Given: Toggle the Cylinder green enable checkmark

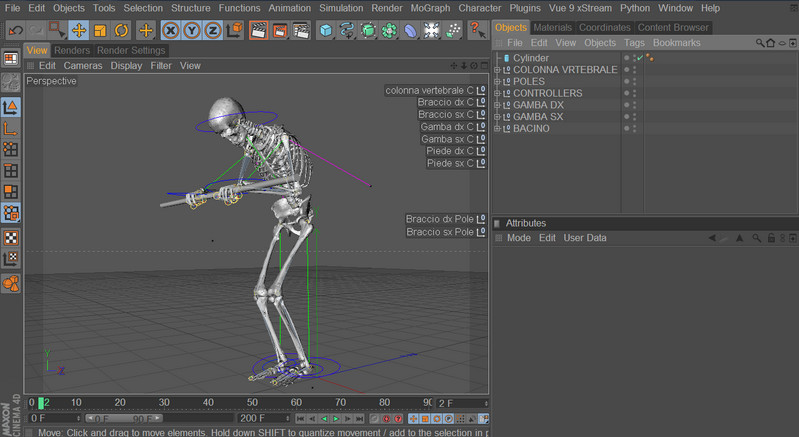Looking at the screenshot, I should [x=638, y=58].
